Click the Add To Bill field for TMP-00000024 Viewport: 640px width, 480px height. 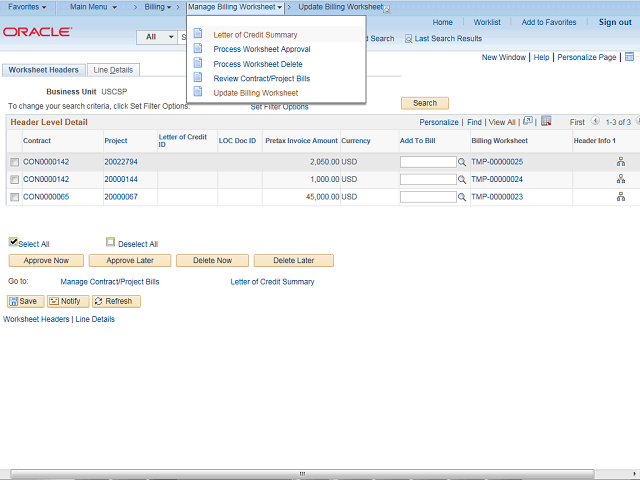pyautogui.click(x=428, y=180)
